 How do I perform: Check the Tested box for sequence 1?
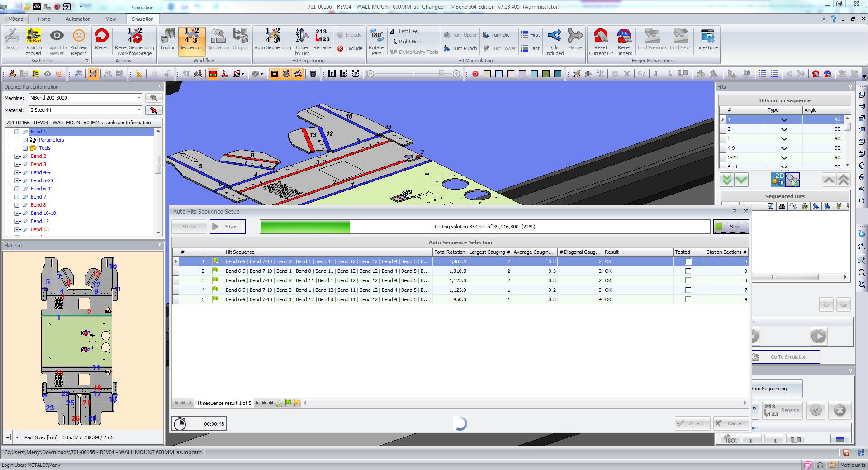coord(688,261)
